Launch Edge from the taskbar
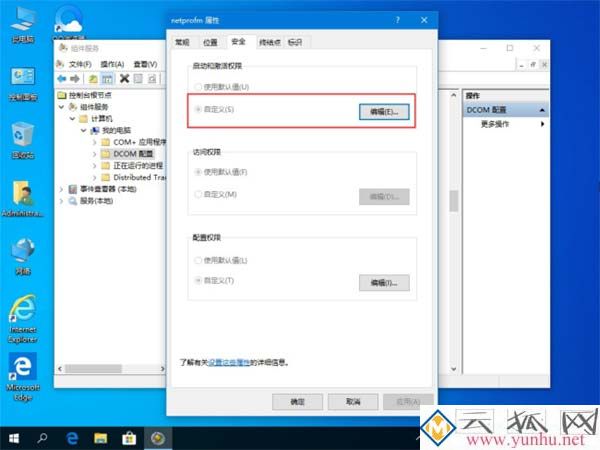 (72, 438)
